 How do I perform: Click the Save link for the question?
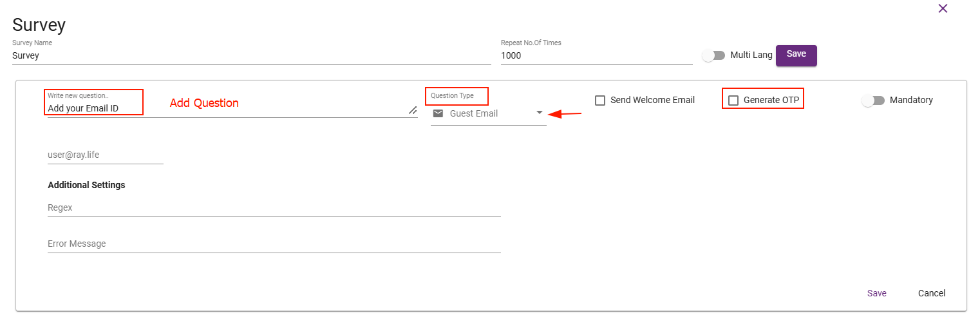(877, 293)
